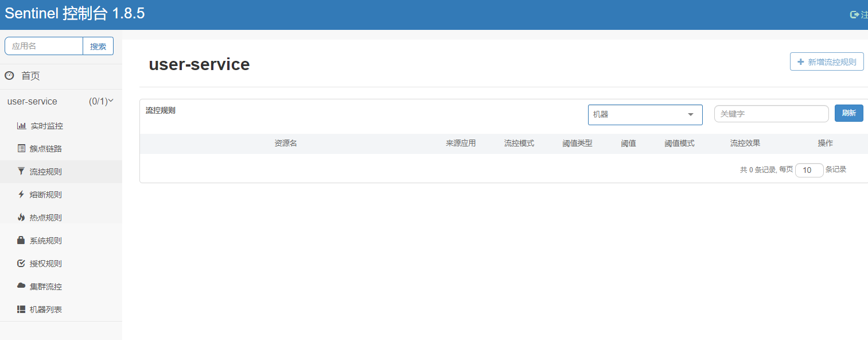Click the 来源应用 column header
This screenshot has height=340, width=868.
point(461,143)
